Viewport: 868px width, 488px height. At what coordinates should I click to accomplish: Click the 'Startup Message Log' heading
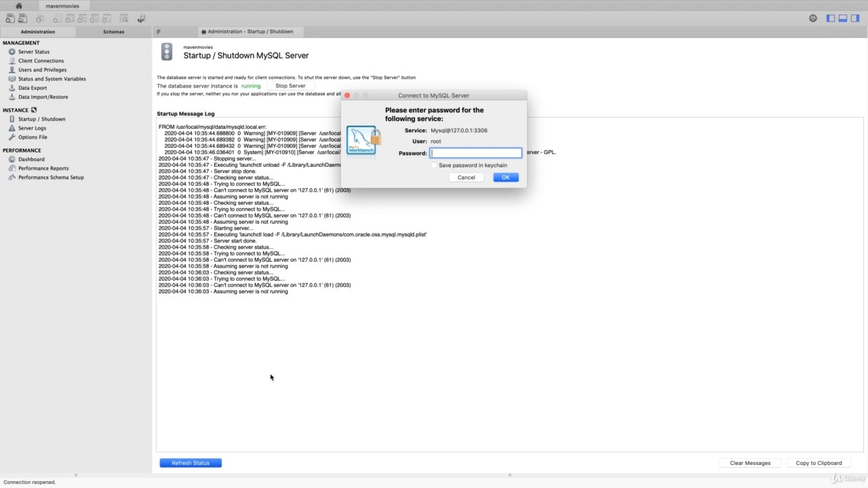click(x=185, y=114)
